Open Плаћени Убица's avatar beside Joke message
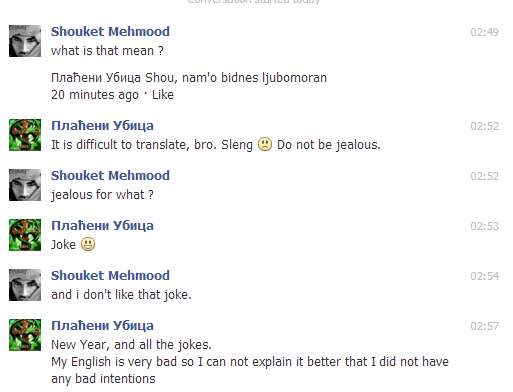Viewport: 513px width, 392px height. 25,235
